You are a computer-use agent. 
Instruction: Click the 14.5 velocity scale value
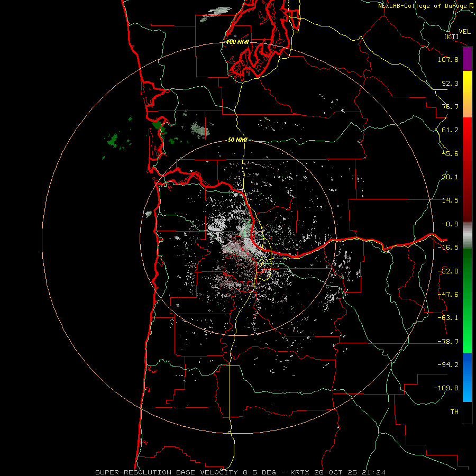[x=450, y=200]
